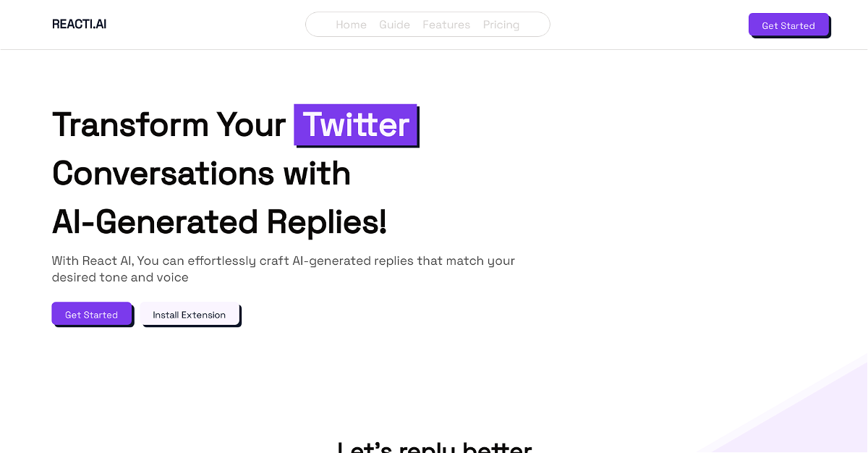Click the word with after Conversations
The image size is (868, 453).
(317, 174)
